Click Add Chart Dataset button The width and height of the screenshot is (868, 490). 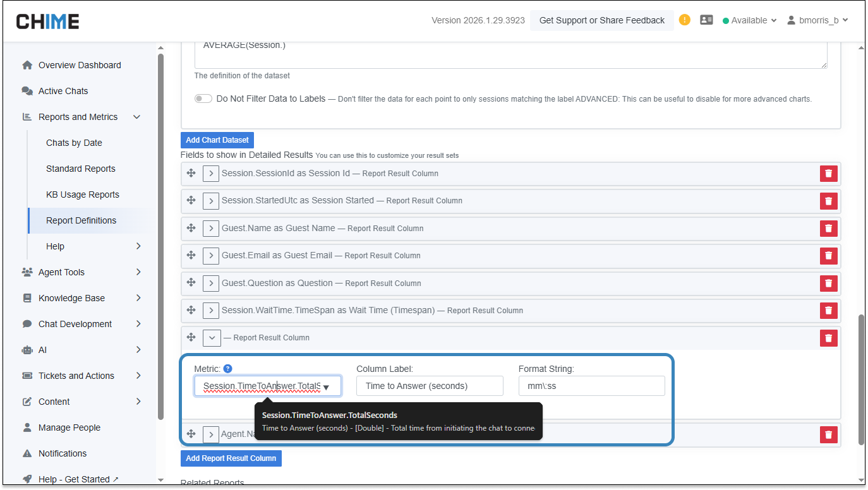pos(217,140)
